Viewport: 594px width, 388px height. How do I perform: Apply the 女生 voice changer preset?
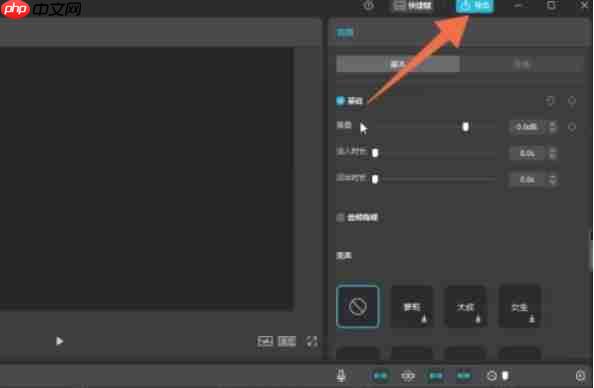click(x=520, y=306)
